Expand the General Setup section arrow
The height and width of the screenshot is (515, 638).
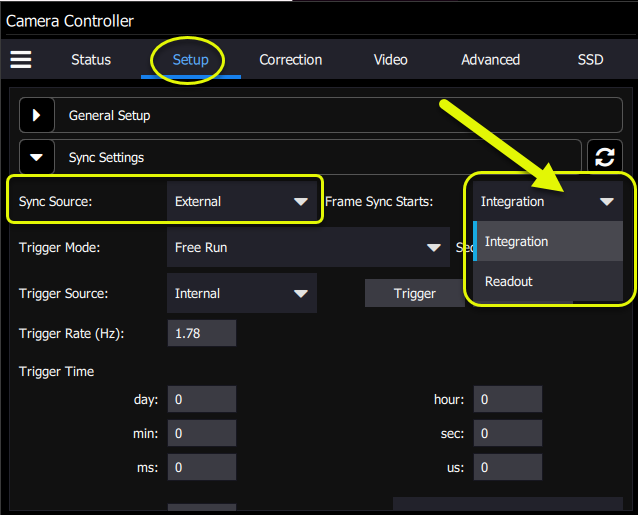[x=37, y=116]
